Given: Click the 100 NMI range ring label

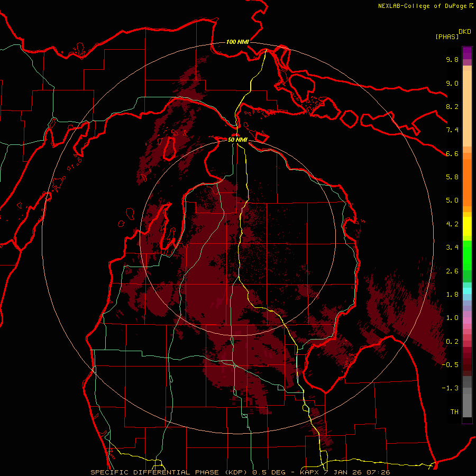Looking at the screenshot, I should pos(237,42).
